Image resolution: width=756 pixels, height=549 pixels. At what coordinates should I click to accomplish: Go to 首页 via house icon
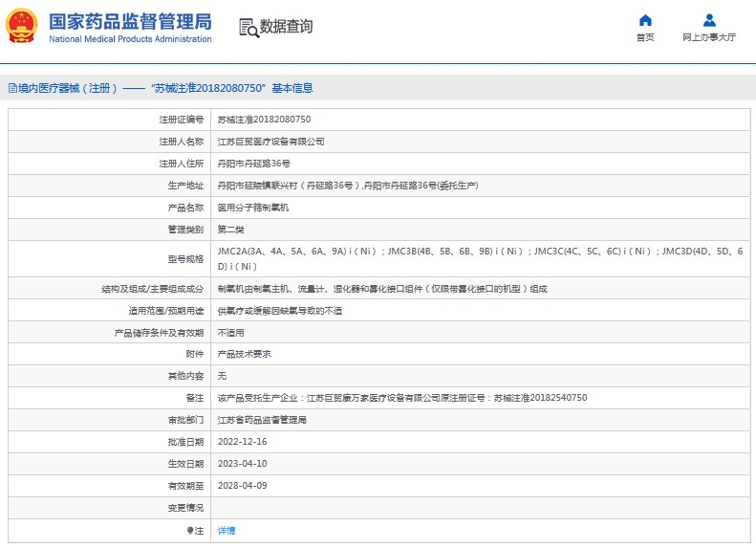(645, 20)
